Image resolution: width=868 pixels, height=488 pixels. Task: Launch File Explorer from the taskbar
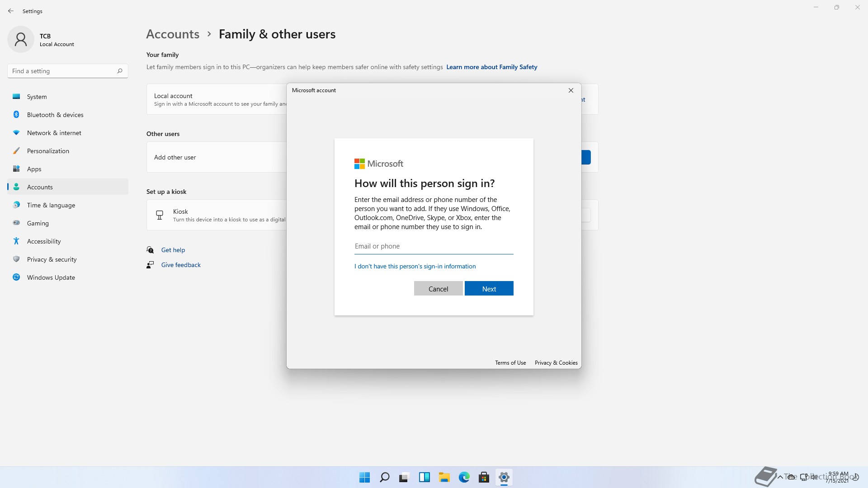[x=444, y=477]
